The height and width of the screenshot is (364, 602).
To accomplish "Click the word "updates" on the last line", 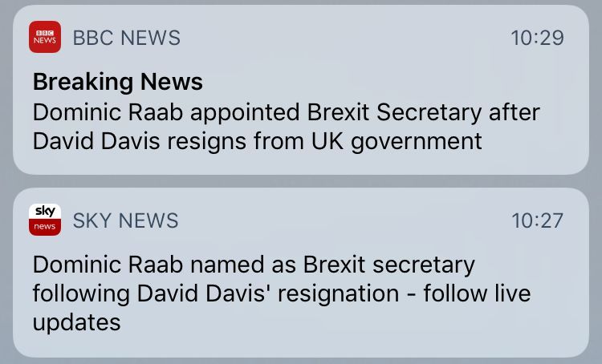I will tap(76, 322).
